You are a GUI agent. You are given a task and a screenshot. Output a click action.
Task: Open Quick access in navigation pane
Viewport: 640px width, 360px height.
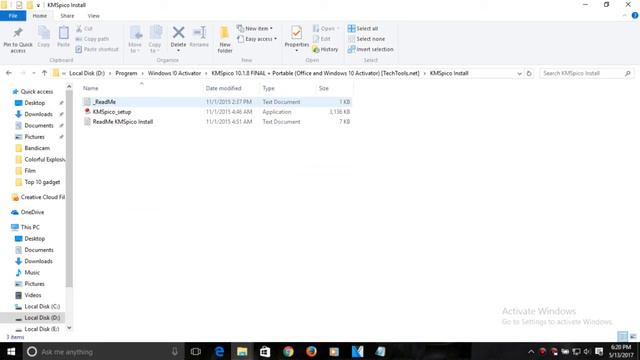[37, 91]
